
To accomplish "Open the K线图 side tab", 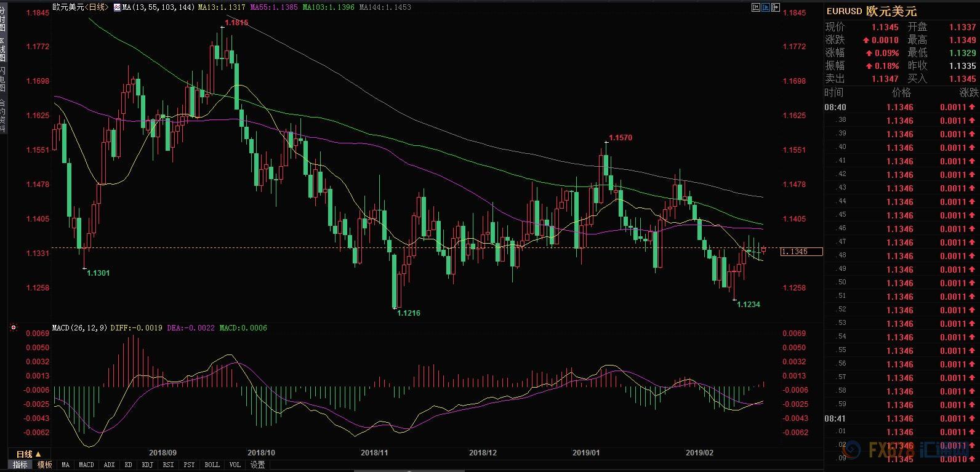I will 3,49.
